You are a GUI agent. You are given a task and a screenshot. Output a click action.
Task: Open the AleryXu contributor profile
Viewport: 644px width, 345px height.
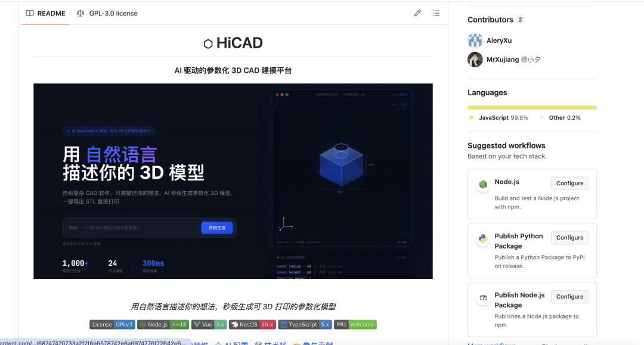point(499,40)
